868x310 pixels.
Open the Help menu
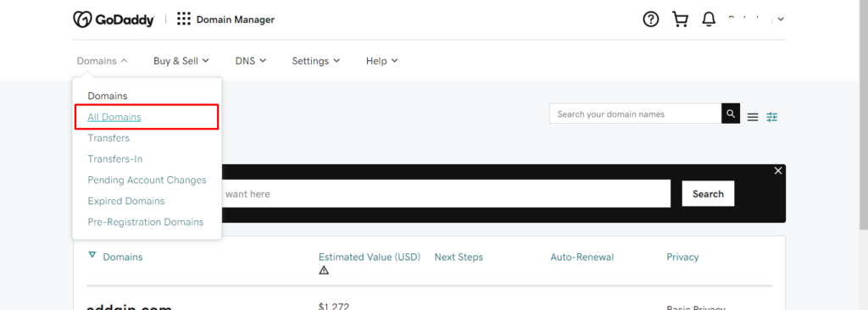[x=382, y=61]
